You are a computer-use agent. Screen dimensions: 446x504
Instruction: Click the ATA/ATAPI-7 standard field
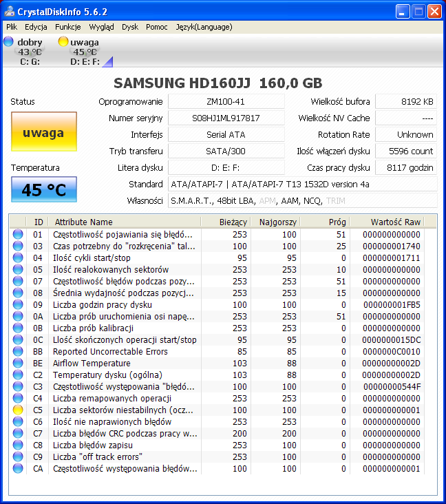point(302,184)
